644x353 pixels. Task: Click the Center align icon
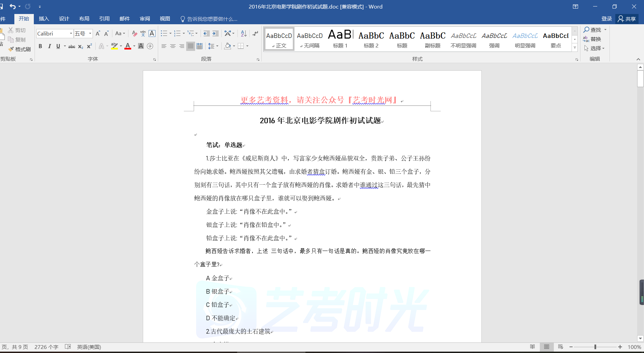[173, 46]
